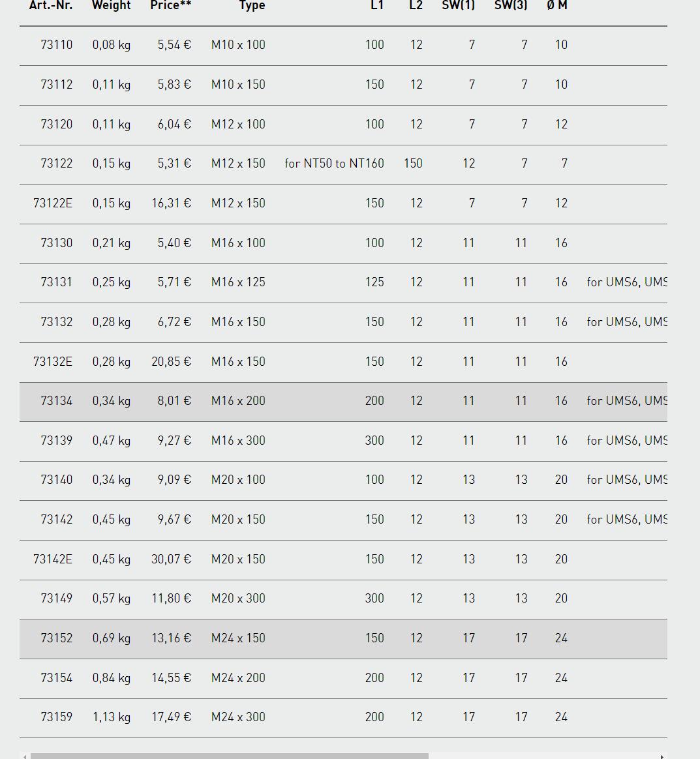This screenshot has height=759, width=700.
Task: Click the 30,07 € price cell
Action: (172, 559)
